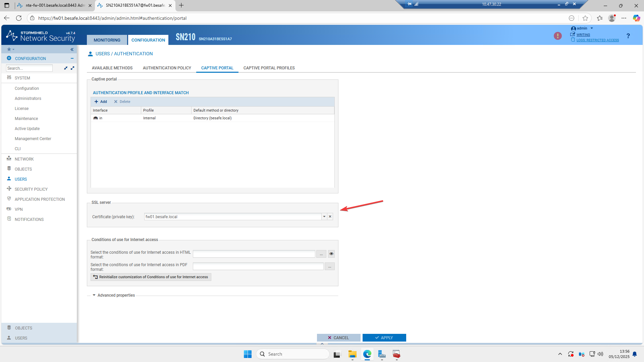Browse for PDF conditions file
Screen dimensions: 644x362
pyautogui.click(x=330, y=266)
